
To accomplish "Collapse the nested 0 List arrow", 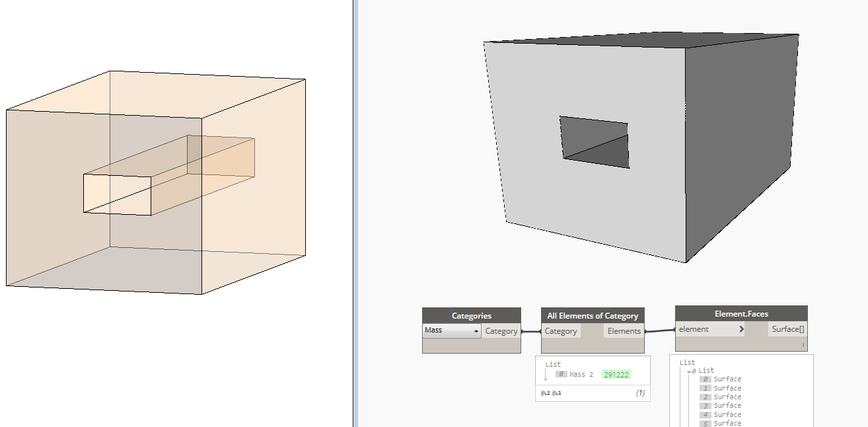I will coord(689,371).
